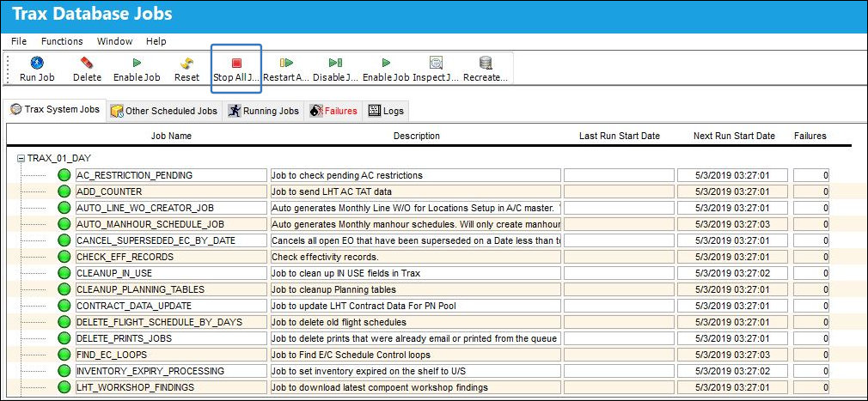868x401 pixels.
Task: Click the Job Name column header
Action: tap(172, 136)
